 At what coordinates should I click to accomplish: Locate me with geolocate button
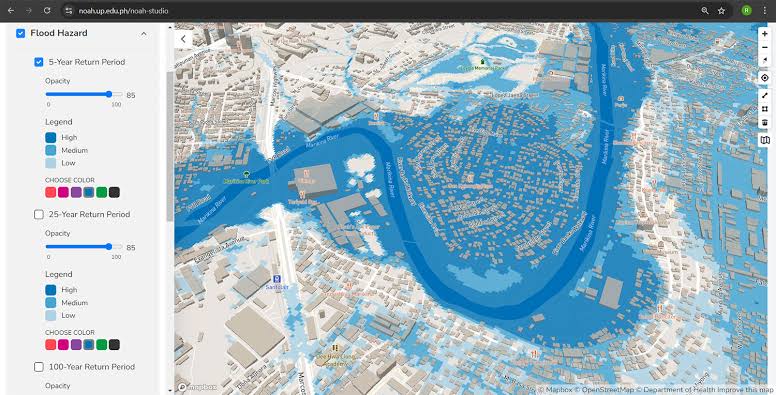765,78
